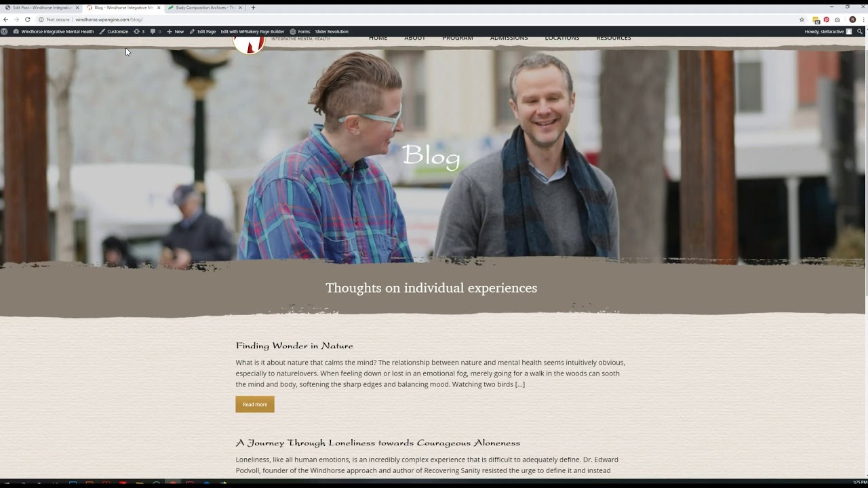Bookmark this page with the star icon

(802, 20)
